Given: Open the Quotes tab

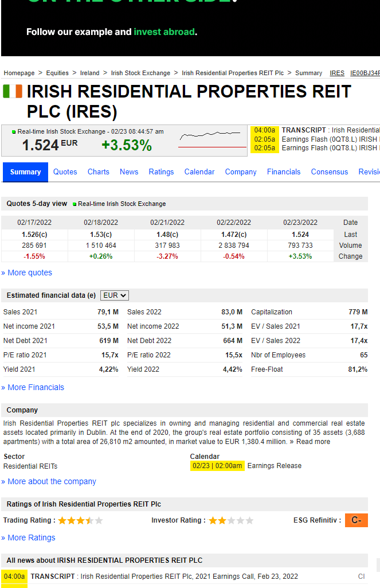Looking at the screenshot, I should coord(65,172).
